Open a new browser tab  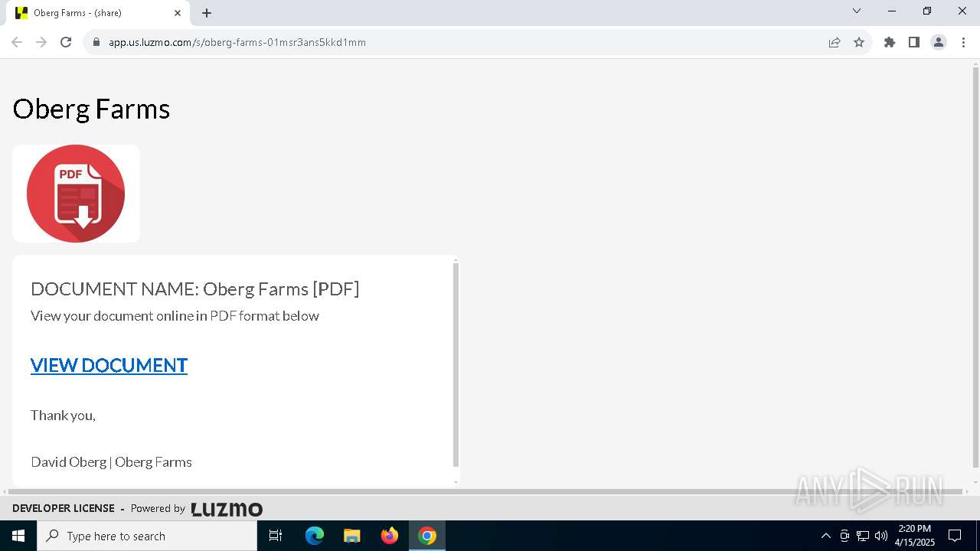pos(207,13)
